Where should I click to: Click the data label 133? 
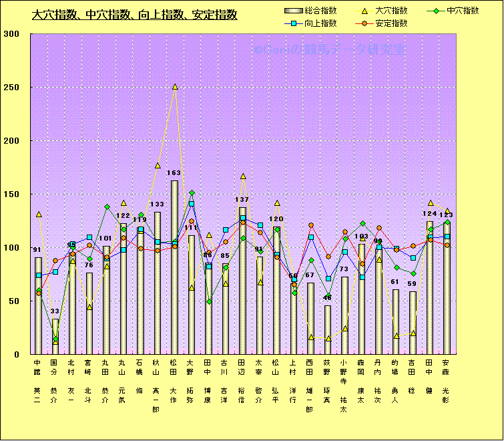pos(158,204)
